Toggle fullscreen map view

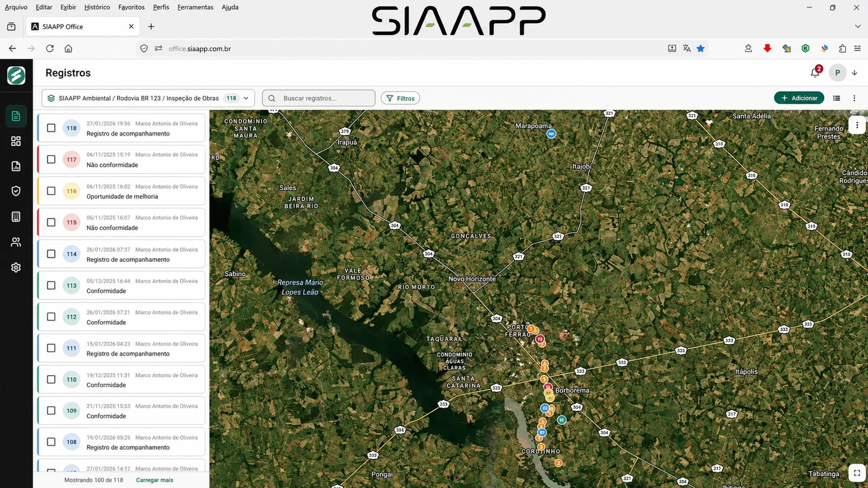[857, 473]
